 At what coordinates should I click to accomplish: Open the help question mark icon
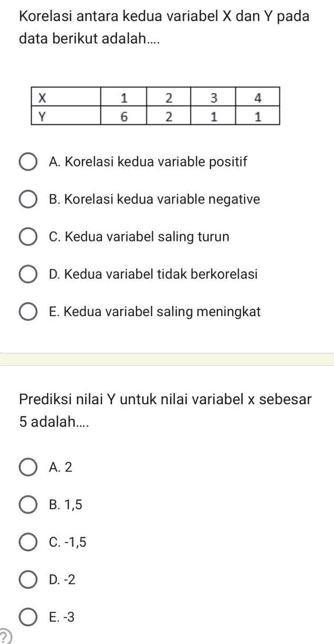pos(4,638)
